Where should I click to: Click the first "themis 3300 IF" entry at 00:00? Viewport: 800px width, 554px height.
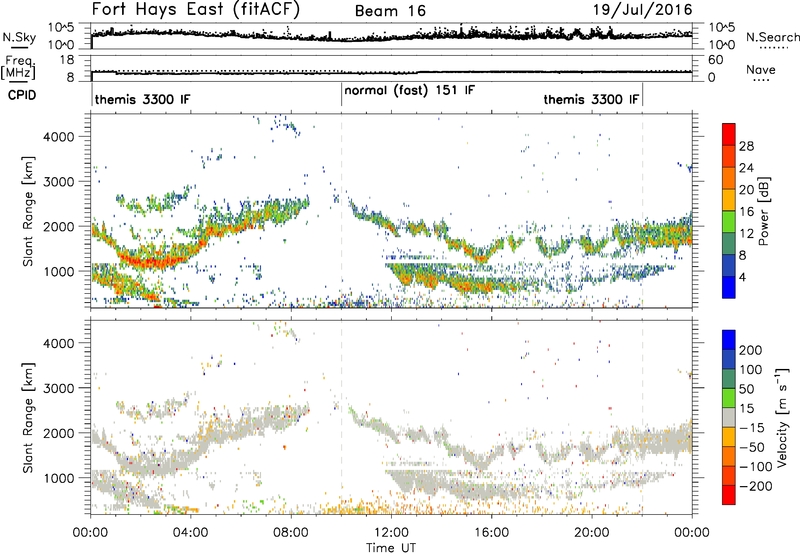pos(142,99)
